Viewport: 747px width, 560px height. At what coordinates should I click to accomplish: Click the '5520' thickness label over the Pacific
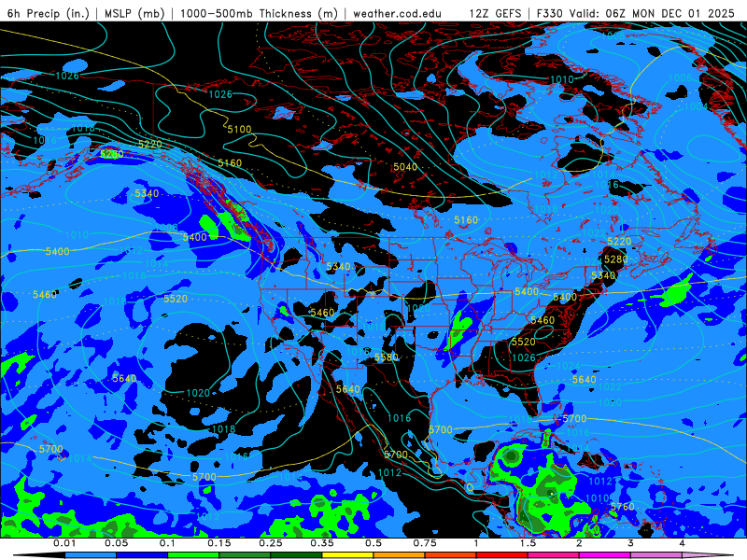tap(176, 299)
